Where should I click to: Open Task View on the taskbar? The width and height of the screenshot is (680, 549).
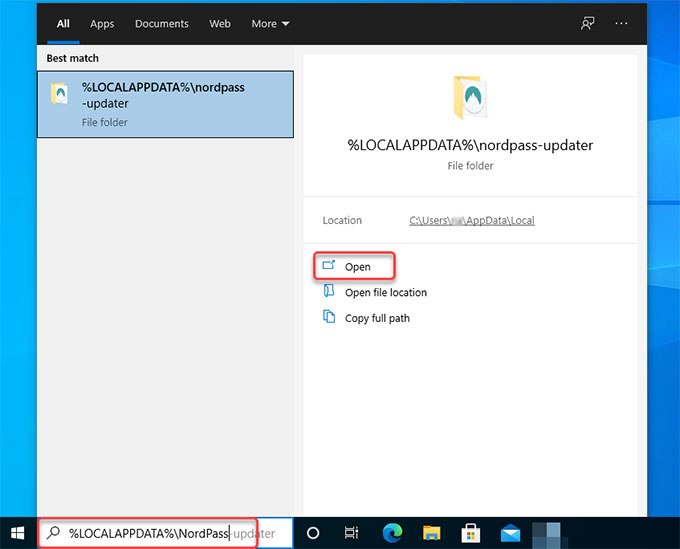click(351, 533)
